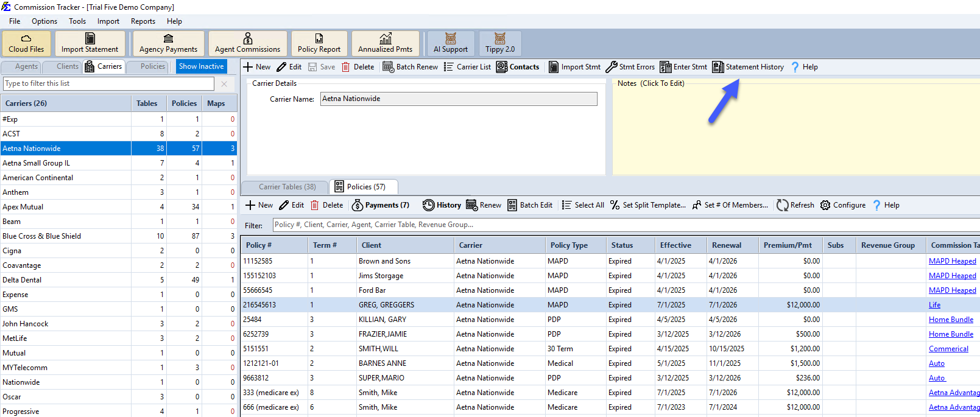This screenshot has height=417, width=980.
Task: Open Payments (7) in the policies toolbar
Action: point(381,205)
